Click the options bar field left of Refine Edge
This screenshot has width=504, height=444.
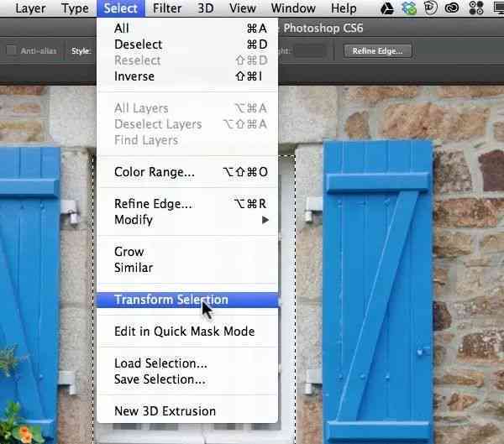[x=311, y=51]
